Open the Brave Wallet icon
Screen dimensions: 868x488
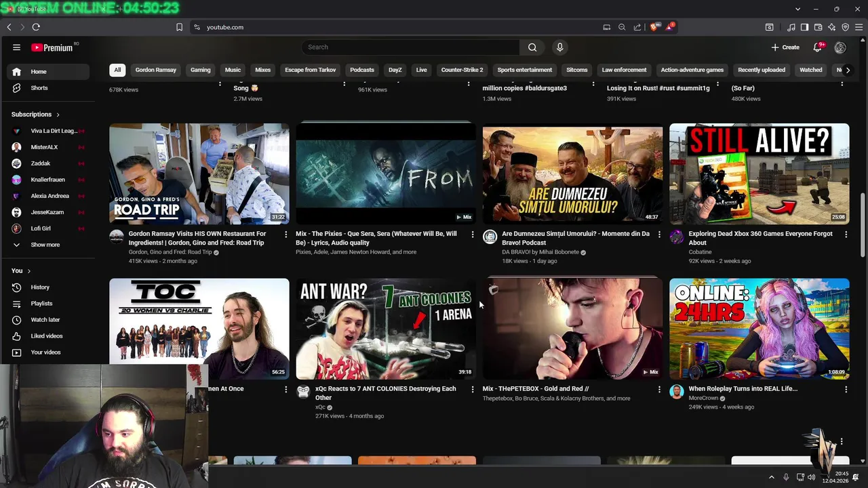(x=818, y=27)
